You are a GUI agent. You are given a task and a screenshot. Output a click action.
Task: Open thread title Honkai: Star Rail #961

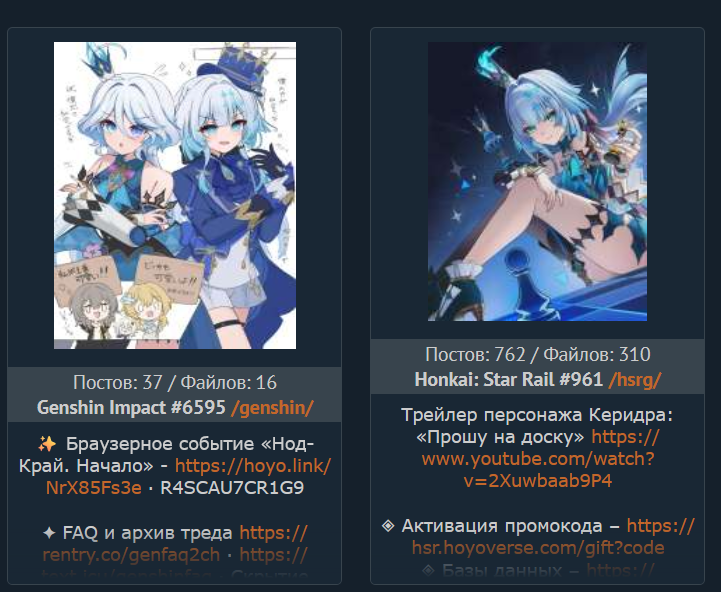click(x=509, y=379)
